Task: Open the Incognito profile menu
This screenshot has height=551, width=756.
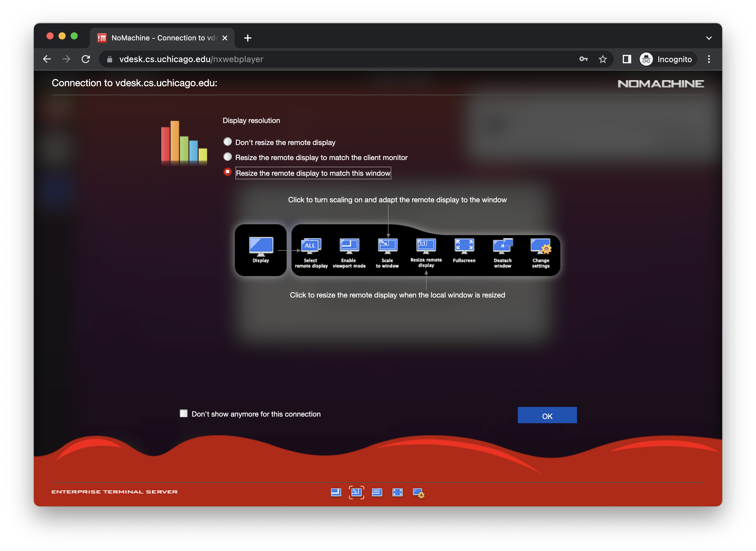Action: click(668, 59)
